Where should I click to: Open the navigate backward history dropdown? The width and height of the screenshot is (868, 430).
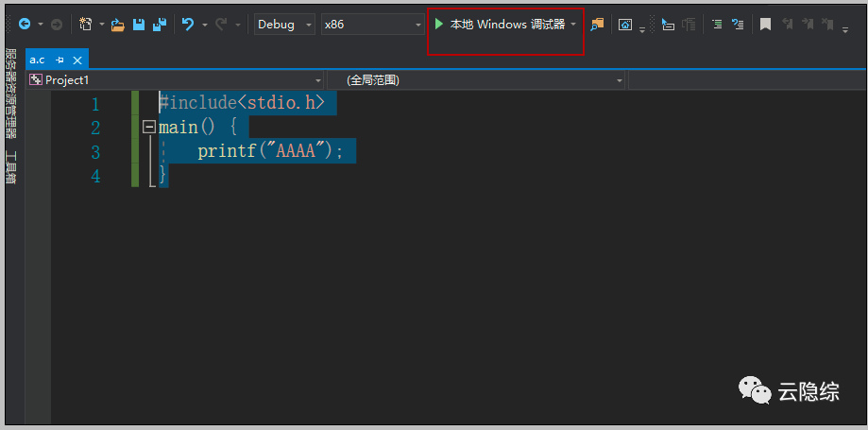click(41, 25)
